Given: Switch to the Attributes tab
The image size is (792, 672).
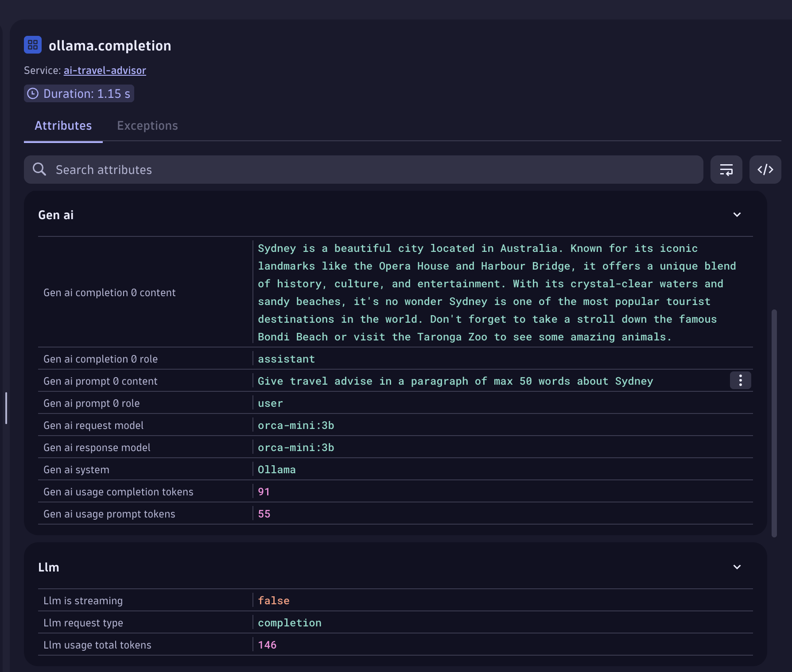Looking at the screenshot, I should (x=63, y=126).
